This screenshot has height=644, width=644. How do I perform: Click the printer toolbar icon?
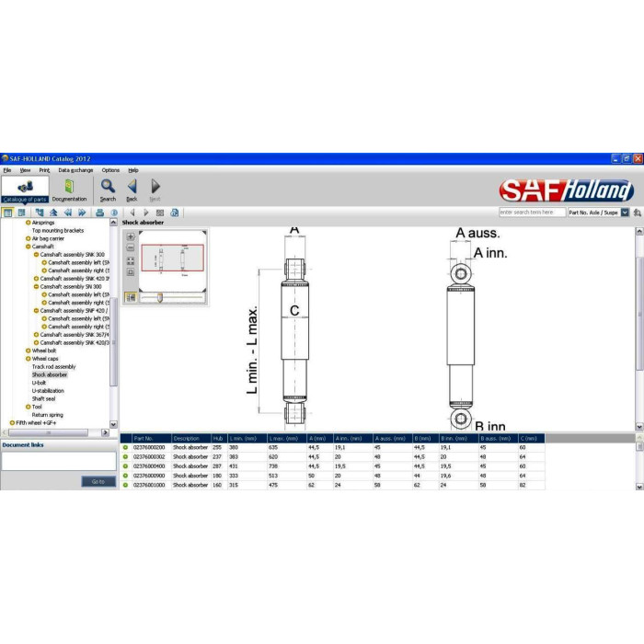(99, 213)
